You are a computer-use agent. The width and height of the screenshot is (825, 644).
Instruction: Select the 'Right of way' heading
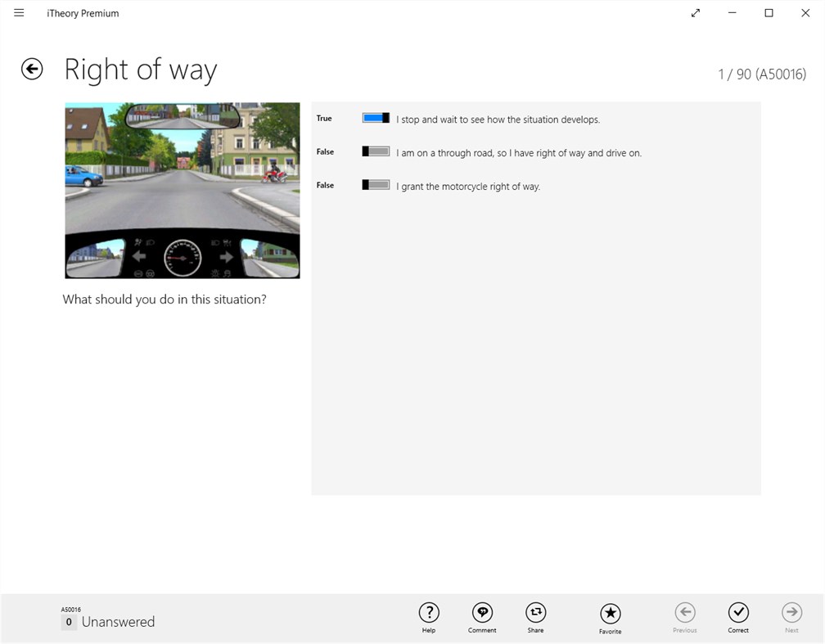click(x=140, y=70)
